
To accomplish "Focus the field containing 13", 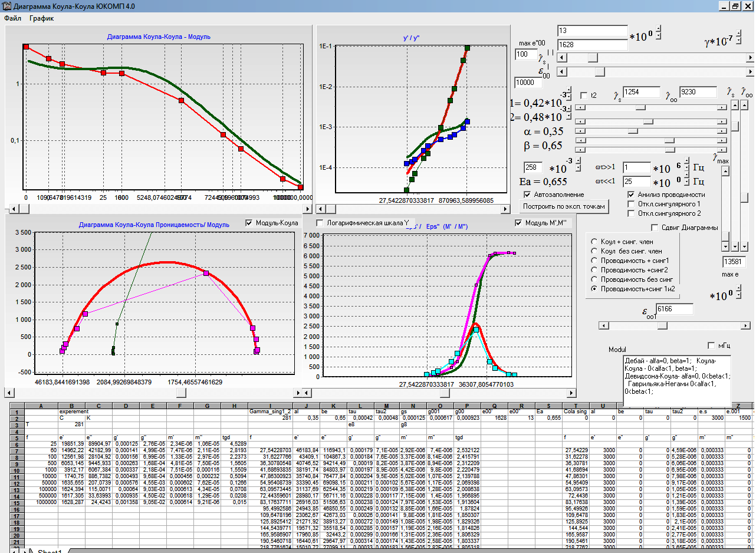I will (593, 31).
